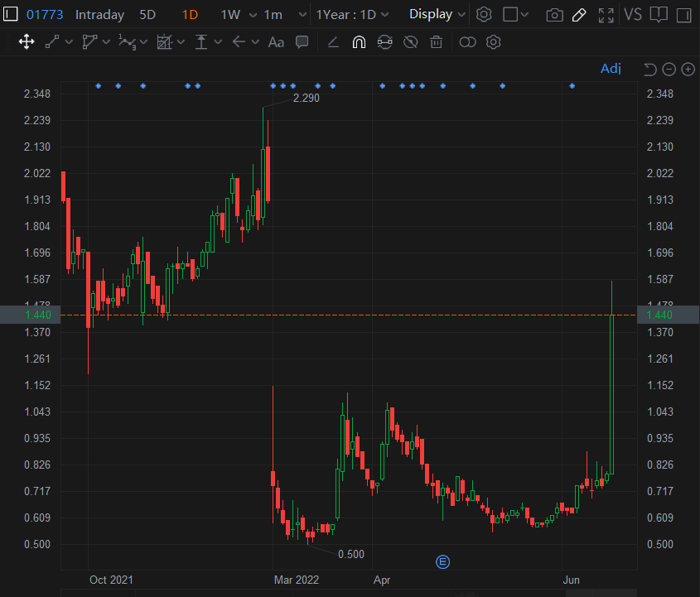Image resolution: width=700 pixels, height=597 pixels.
Task: Open the book guide icon
Action: point(659,15)
